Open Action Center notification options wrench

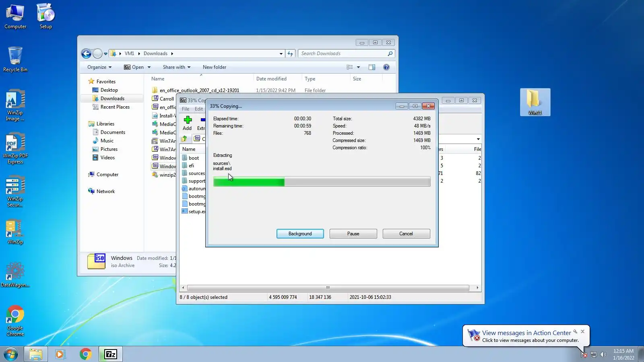[575, 331]
